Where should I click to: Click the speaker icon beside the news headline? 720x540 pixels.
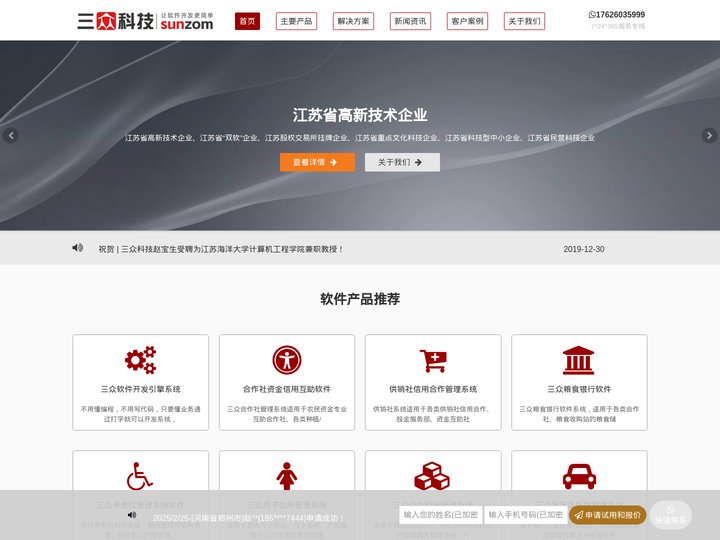point(78,248)
